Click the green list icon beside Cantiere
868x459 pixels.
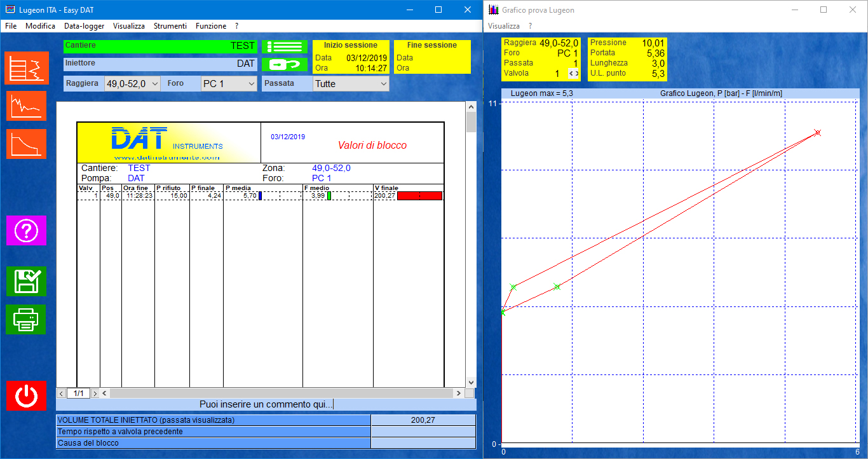(x=284, y=46)
